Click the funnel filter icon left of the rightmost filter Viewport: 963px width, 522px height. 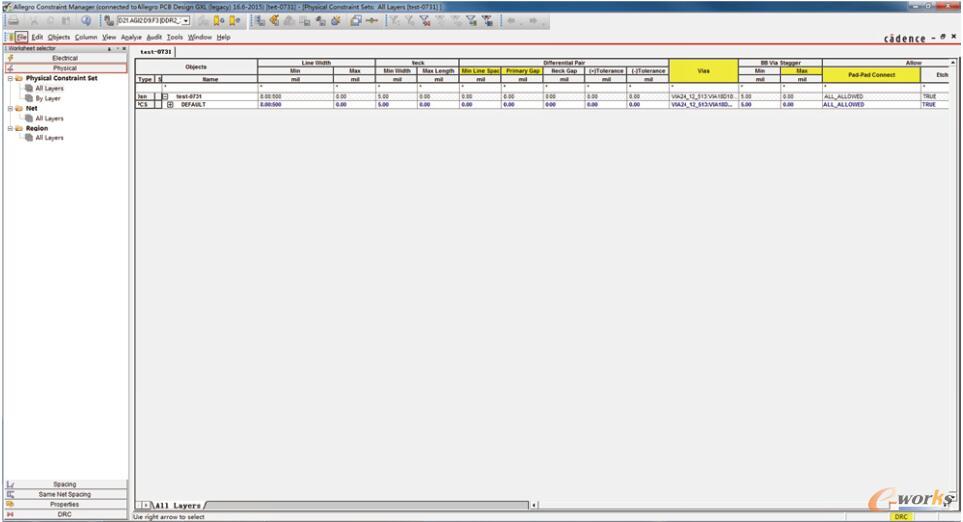click(x=472, y=21)
